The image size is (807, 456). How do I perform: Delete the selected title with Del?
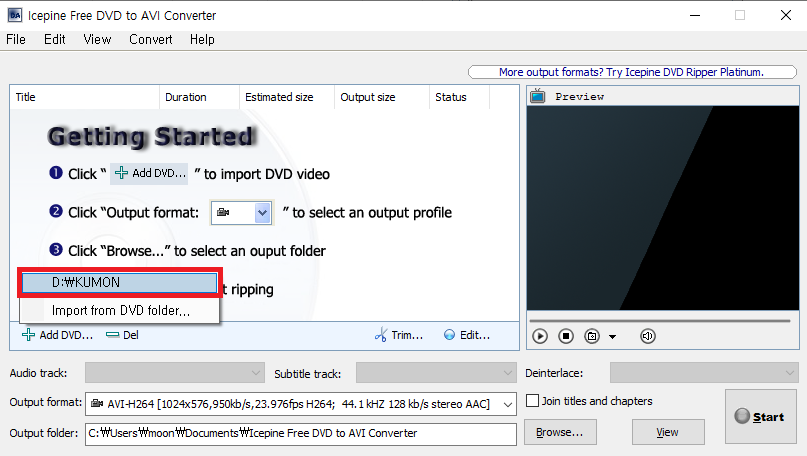click(122, 335)
